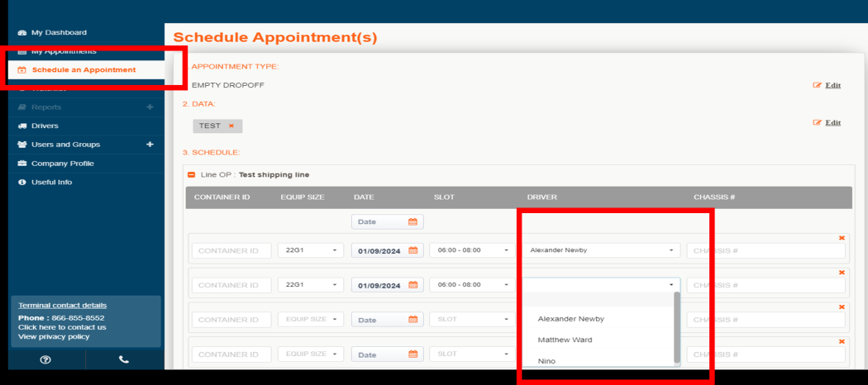868x385 pixels.
Task: Open 22G1 dropdown in row with empty driver
Action: pos(311,285)
